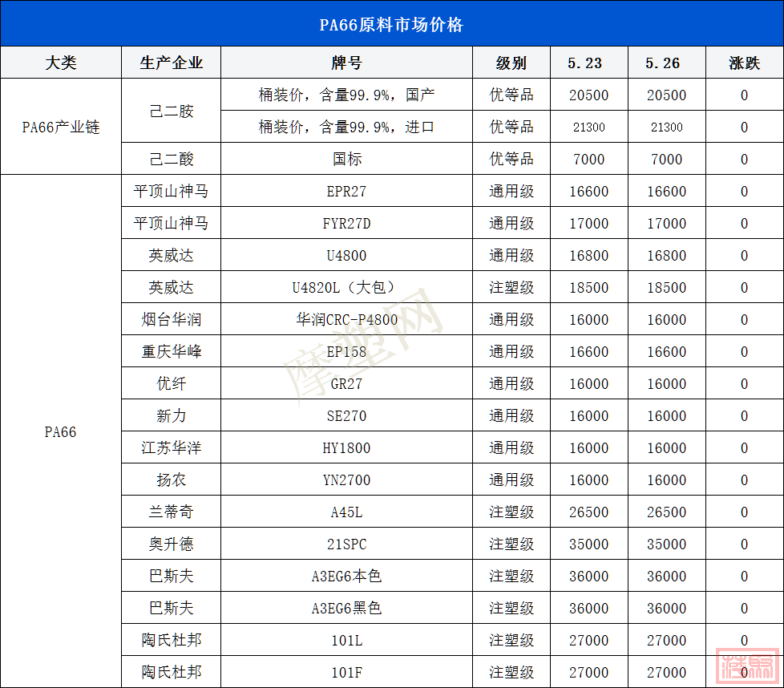
Task: Select the 5.23 date column header
Action: tap(589, 63)
